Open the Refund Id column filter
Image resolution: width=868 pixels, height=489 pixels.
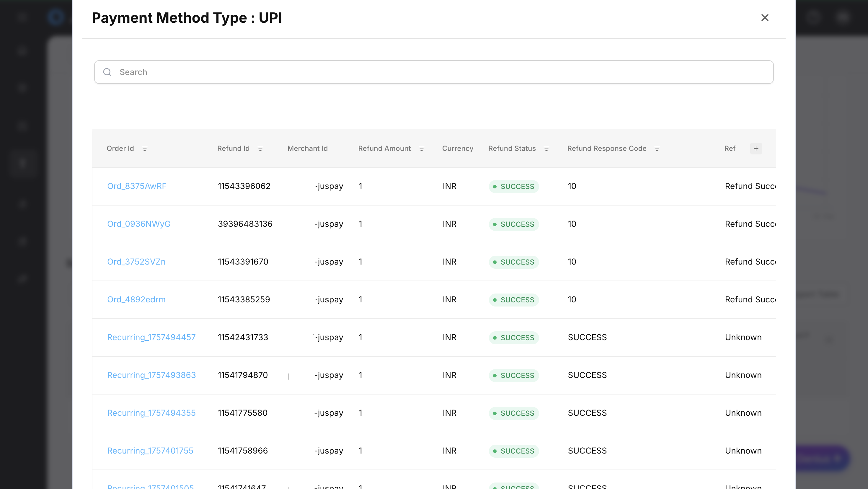pyautogui.click(x=260, y=149)
